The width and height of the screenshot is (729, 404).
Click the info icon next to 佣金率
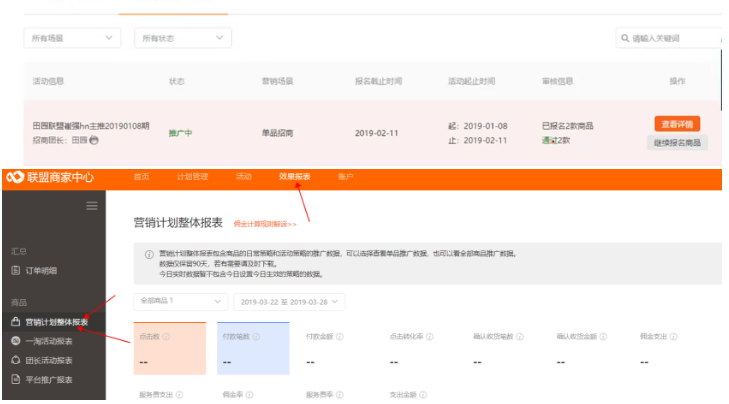click(250, 395)
